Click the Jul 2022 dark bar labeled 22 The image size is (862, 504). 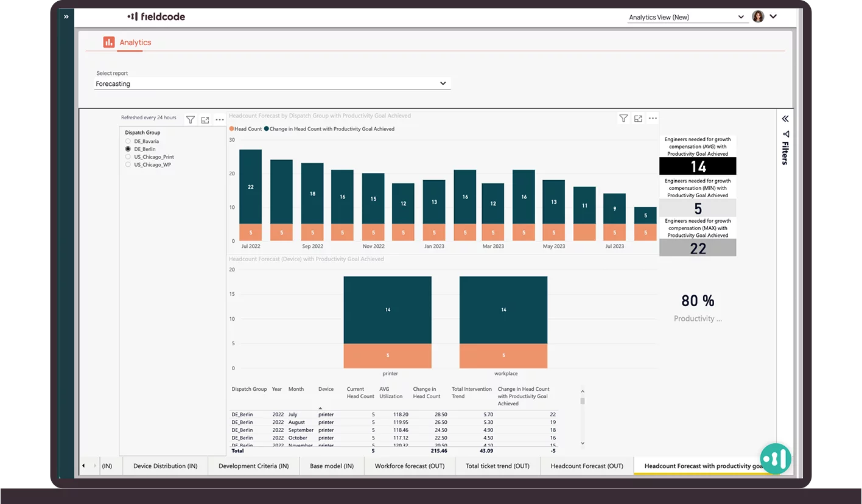(x=250, y=187)
